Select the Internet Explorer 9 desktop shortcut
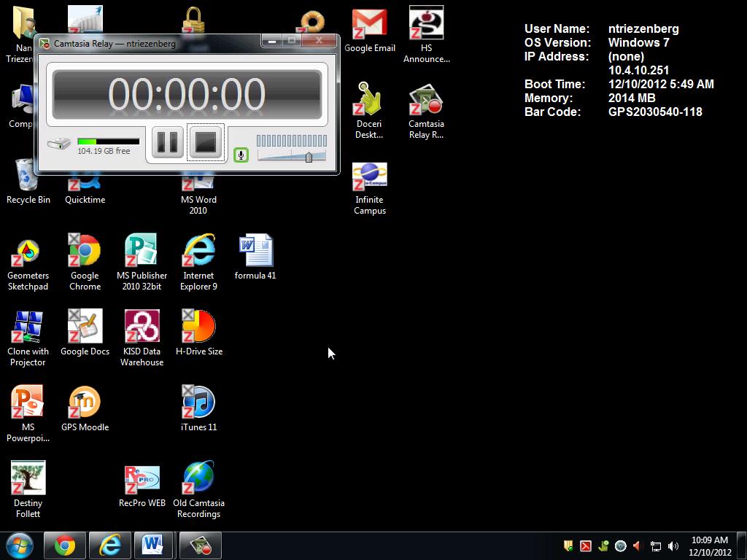The image size is (747, 560). 198,262
